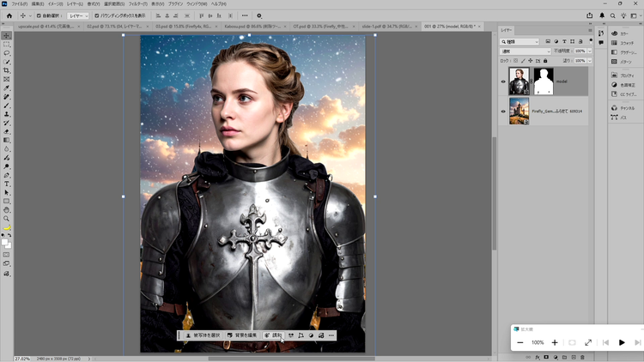The height and width of the screenshot is (362, 644).
Task: Open the blend mode 通常 dropdown
Action: click(x=525, y=51)
